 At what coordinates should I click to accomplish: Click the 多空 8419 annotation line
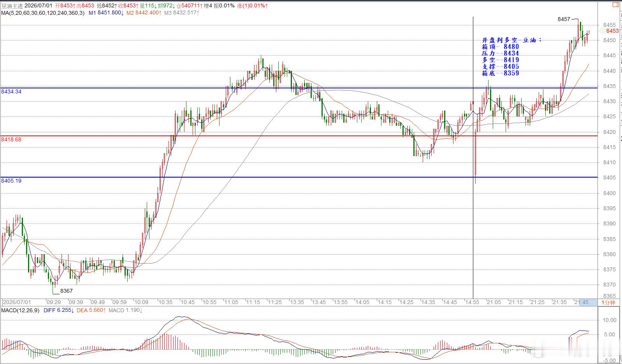pyautogui.click(x=500, y=60)
